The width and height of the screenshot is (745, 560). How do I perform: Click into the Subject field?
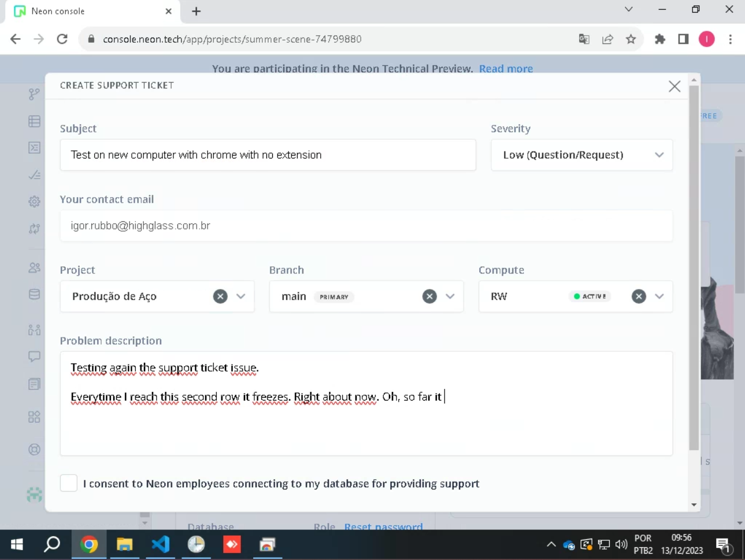tap(268, 155)
